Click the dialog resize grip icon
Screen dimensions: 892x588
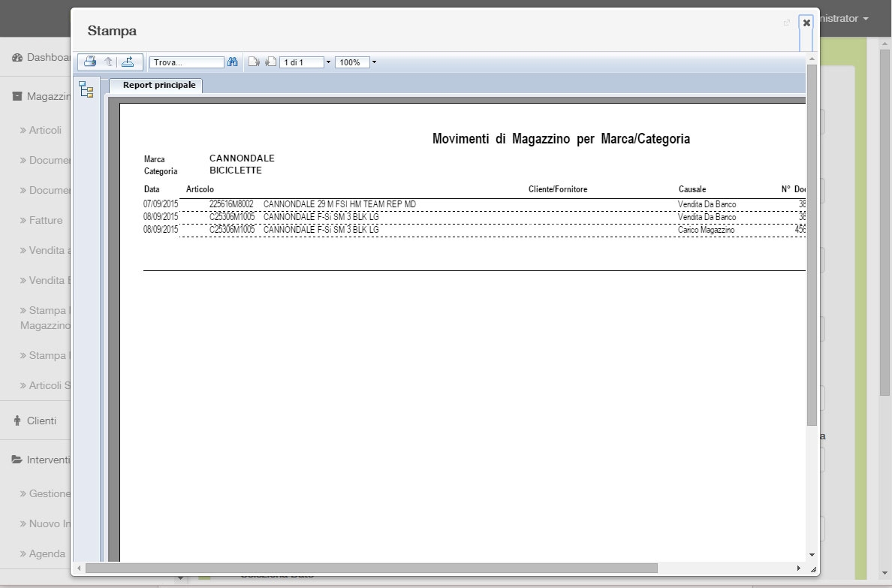[x=813, y=568]
